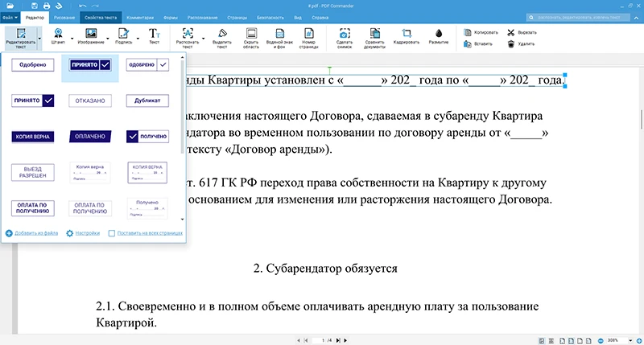The image size is (644, 345).
Task: Click the stamp gallery scrollbar
Action: tap(183, 108)
